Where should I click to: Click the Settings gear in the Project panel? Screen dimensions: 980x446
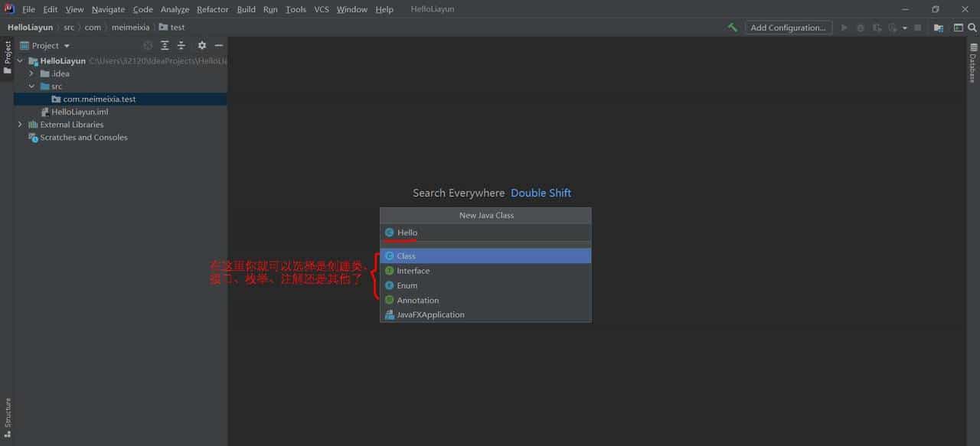click(201, 45)
